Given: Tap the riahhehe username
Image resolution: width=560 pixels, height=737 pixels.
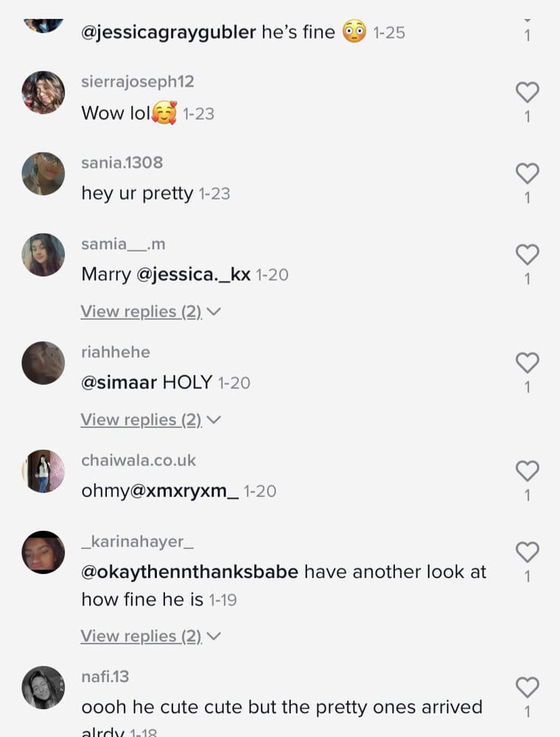Looking at the screenshot, I should 116,352.
